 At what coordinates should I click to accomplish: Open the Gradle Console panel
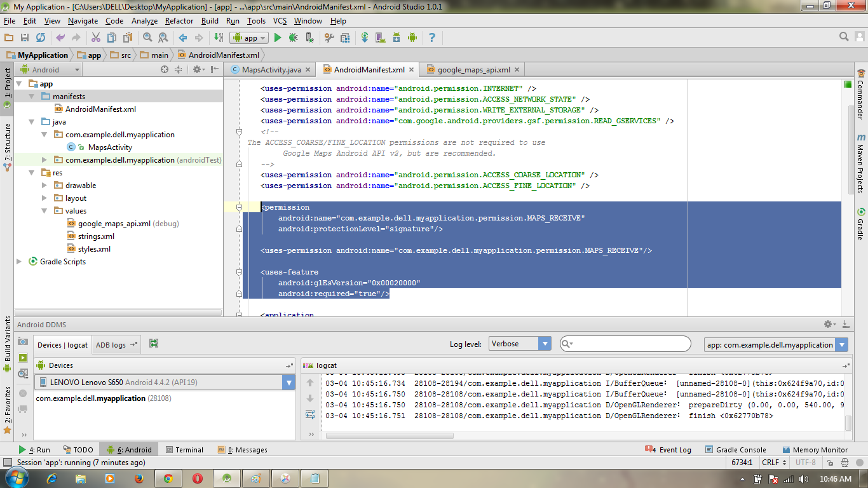735,450
